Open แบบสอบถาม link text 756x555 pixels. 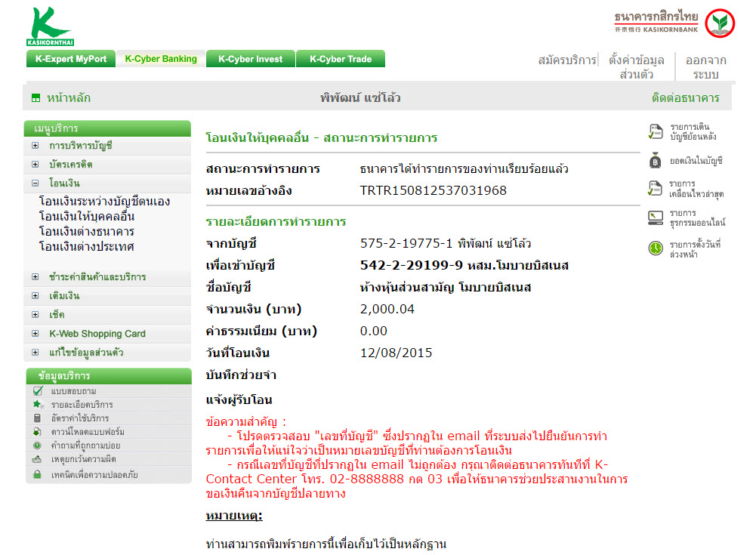point(73,390)
